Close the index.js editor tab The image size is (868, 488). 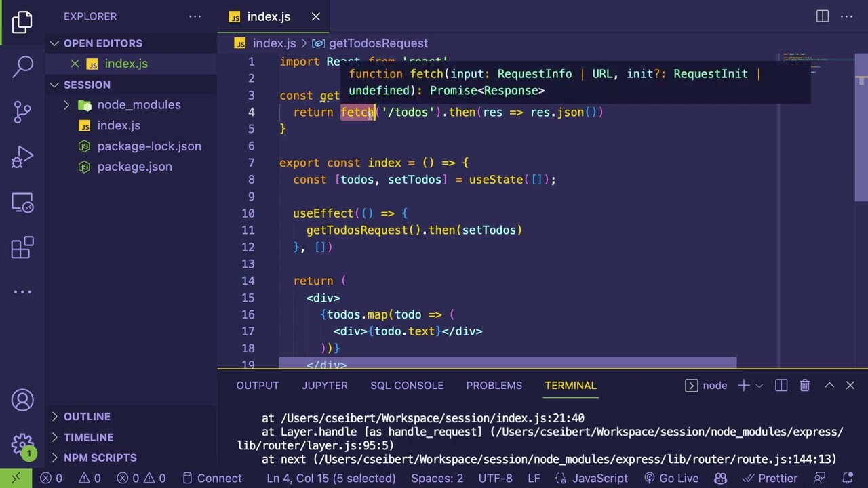pos(316,16)
